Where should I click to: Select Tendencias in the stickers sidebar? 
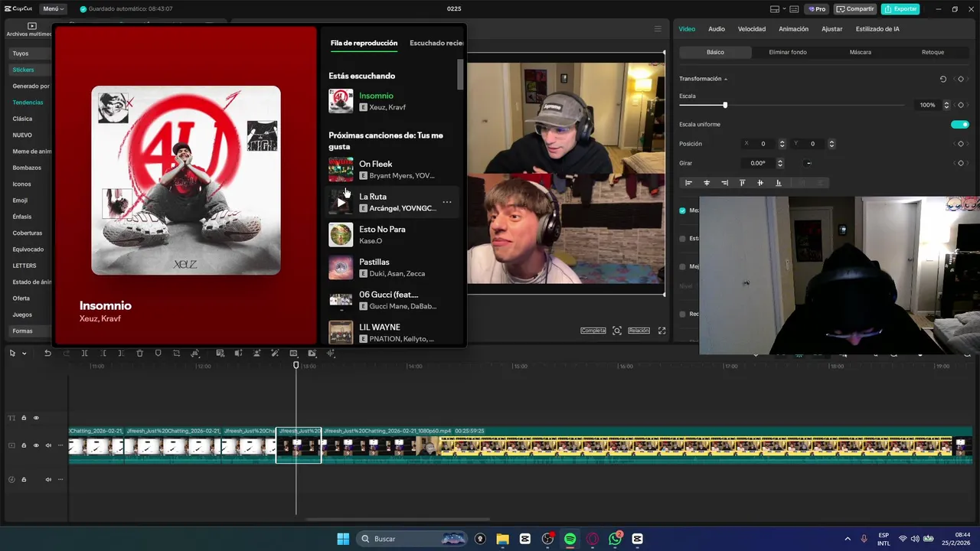[x=28, y=103]
